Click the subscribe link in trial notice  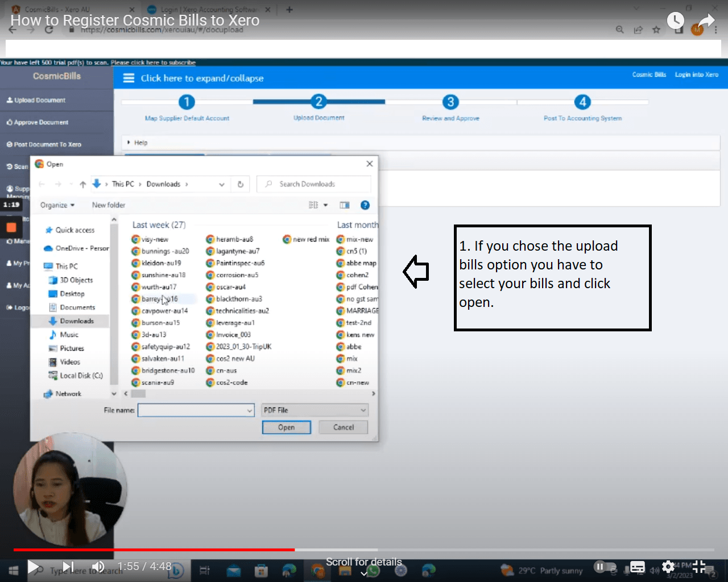(153, 63)
